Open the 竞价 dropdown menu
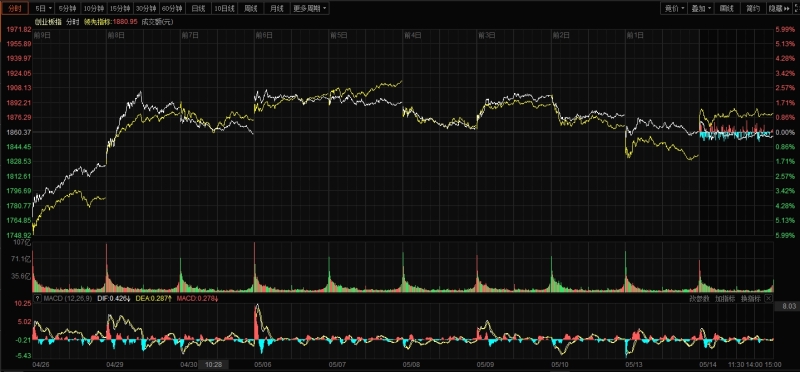The width and height of the screenshot is (800, 372). [x=673, y=8]
